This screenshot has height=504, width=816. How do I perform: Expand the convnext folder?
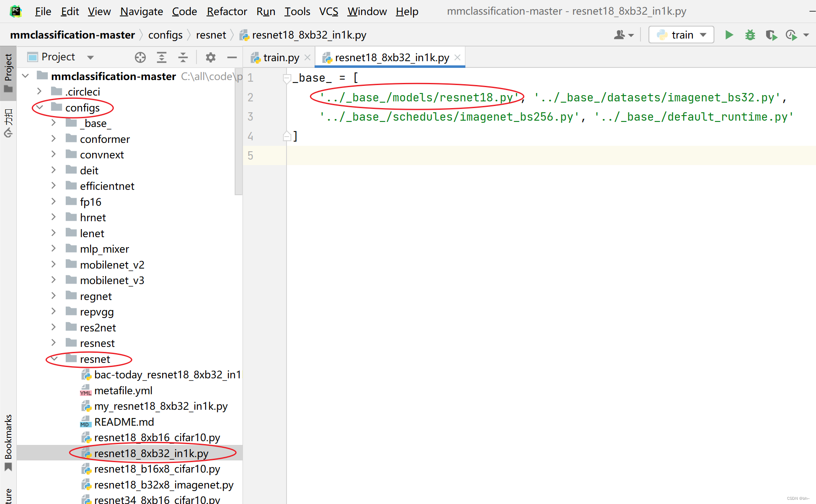[53, 154]
